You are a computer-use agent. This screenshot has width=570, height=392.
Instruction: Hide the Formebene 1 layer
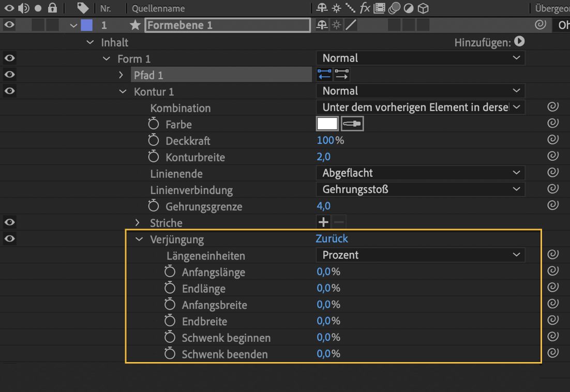point(9,25)
